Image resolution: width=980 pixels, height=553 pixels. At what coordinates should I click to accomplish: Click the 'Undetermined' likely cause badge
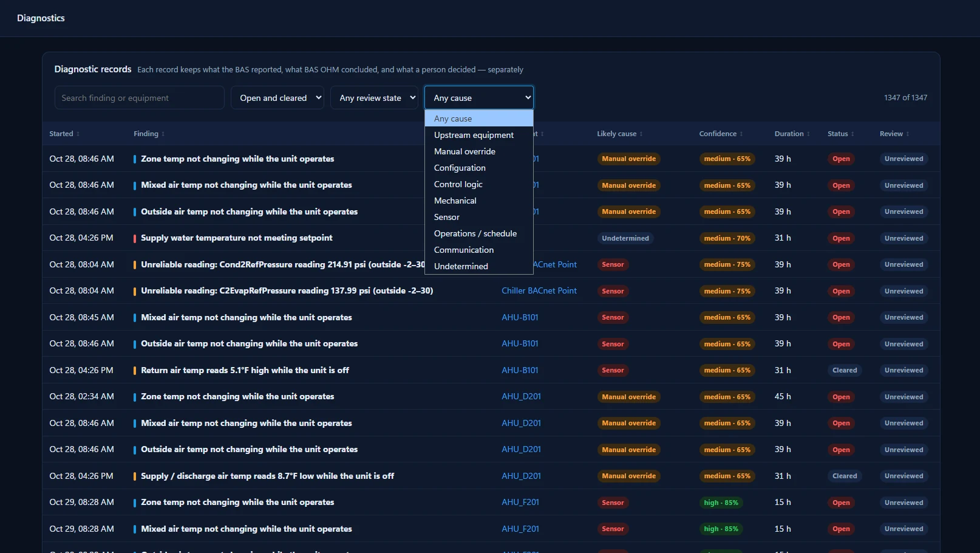click(x=625, y=238)
